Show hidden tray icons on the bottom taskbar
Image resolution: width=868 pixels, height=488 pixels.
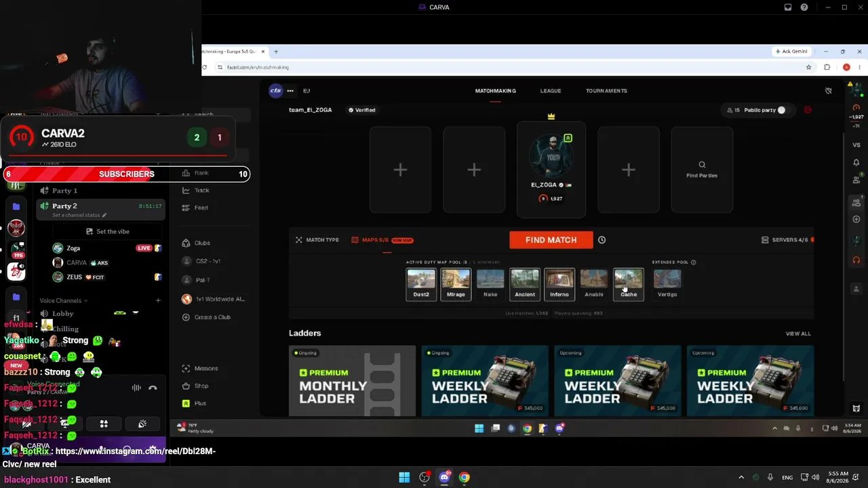click(741, 477)
